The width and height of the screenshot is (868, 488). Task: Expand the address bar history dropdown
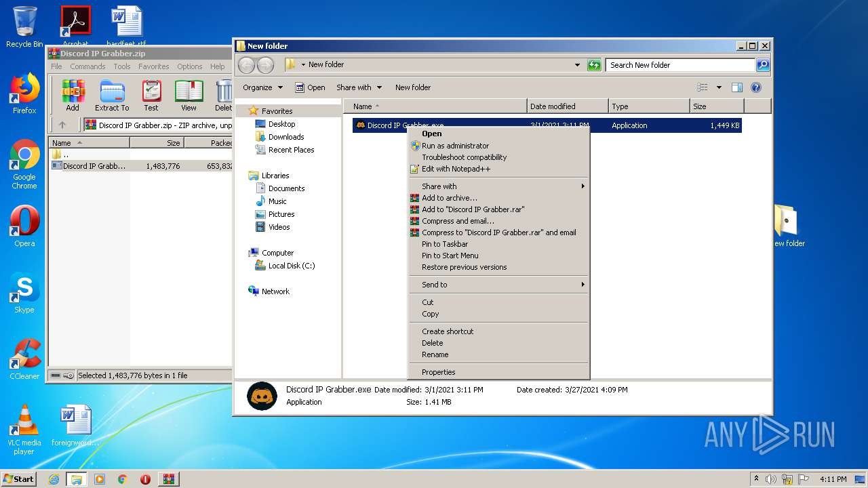[x=577, y=65]
